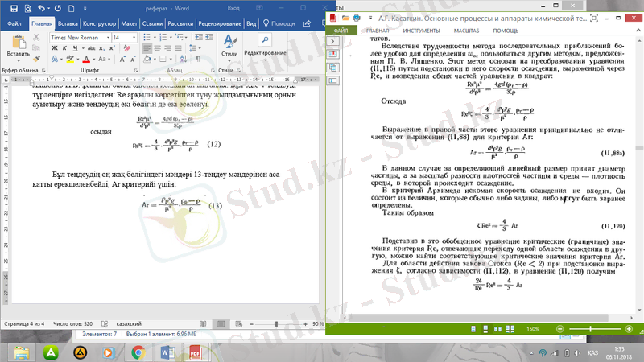Copy selection using the Copy icon
This screenshot has width=644, height=362.
36,48
